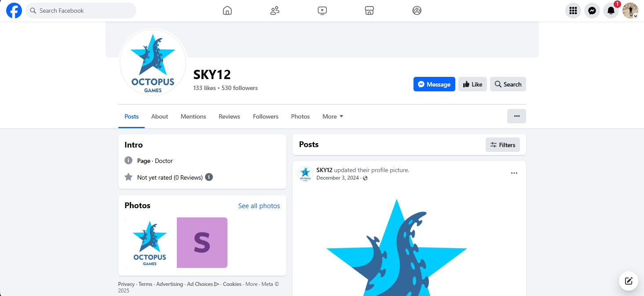Image resolution: width=644 pixels, height=296 pixels.
Task: Open the See all photos link
Action: tap(259, 206)
